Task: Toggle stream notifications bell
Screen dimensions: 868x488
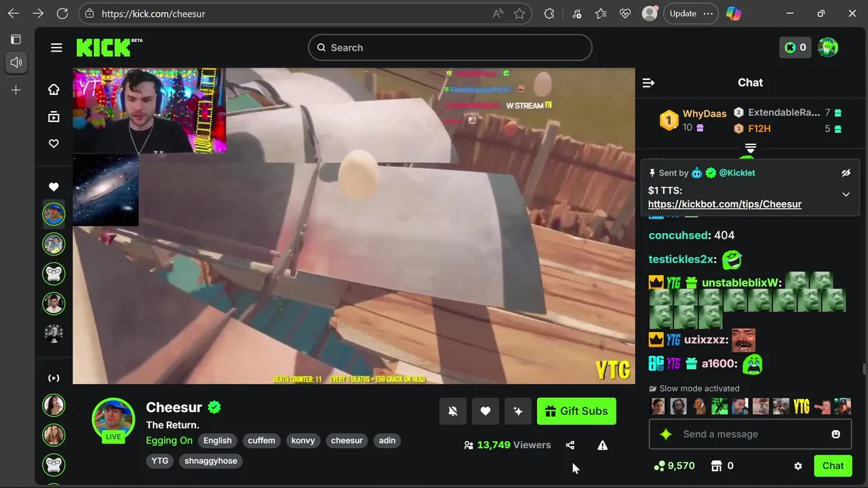Action: [453, 411]
